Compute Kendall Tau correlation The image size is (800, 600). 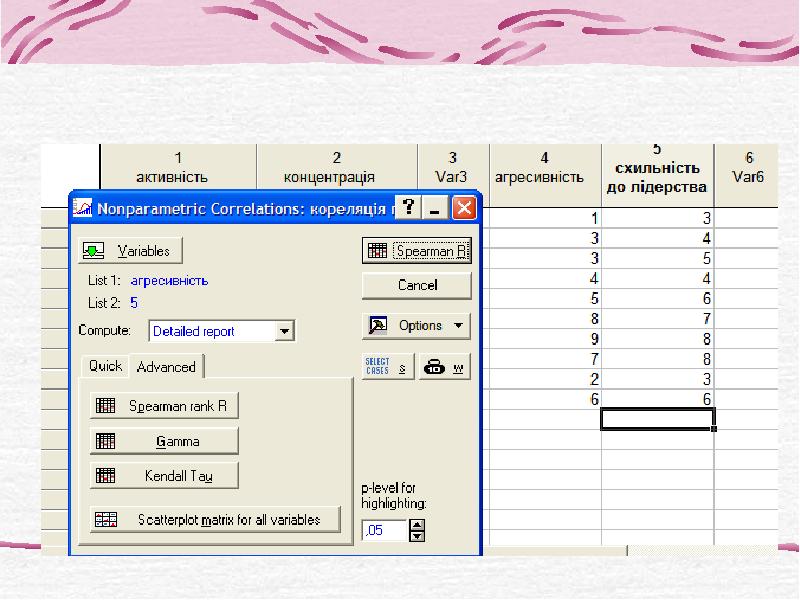click(x=165, y=475)
